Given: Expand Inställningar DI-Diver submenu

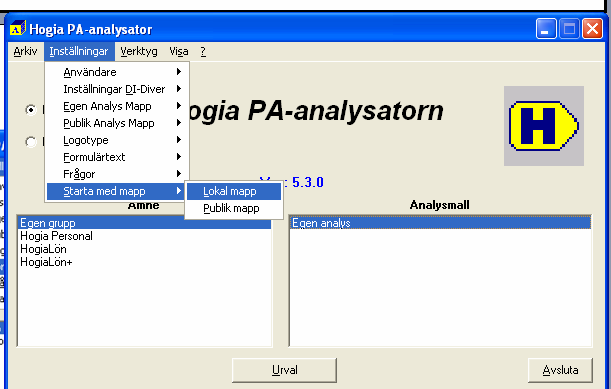Looking at the screenshot, I should pos(117,89).
